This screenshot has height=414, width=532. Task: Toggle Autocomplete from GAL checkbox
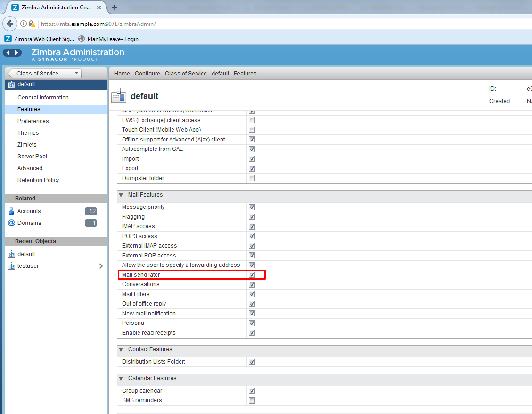tap(252, 149)
